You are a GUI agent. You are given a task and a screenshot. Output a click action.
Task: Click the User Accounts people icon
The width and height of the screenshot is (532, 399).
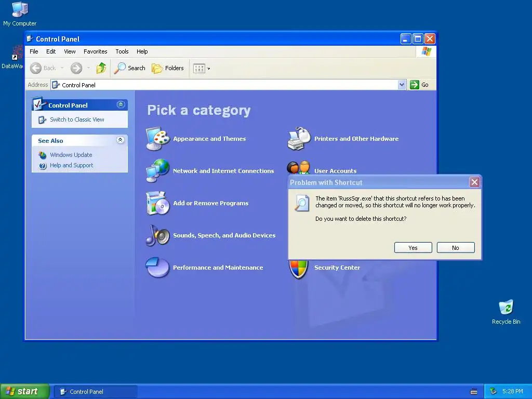pos(299,168)
